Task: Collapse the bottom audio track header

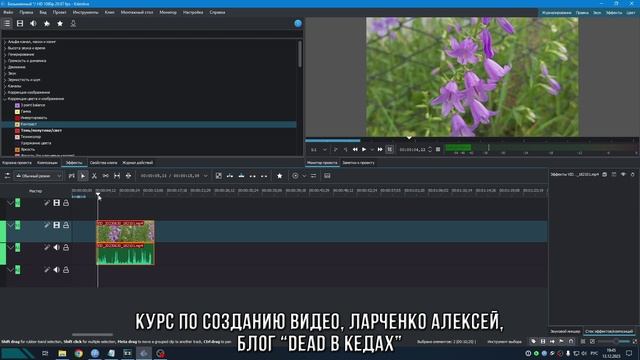Action: [10, 270]
